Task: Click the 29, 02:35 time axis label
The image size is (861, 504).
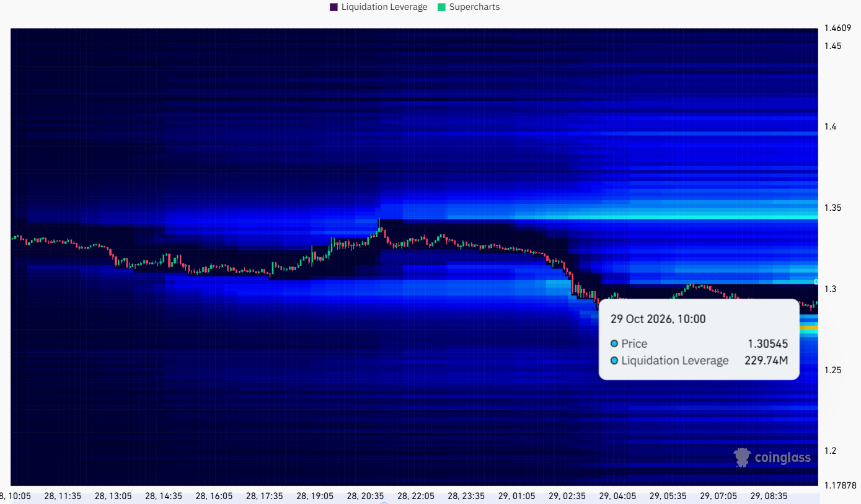Action: (x=567, y=496)
